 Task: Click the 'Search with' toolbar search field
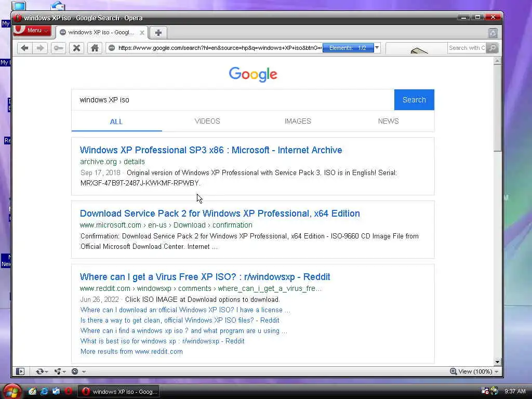(x=467, y=48)
